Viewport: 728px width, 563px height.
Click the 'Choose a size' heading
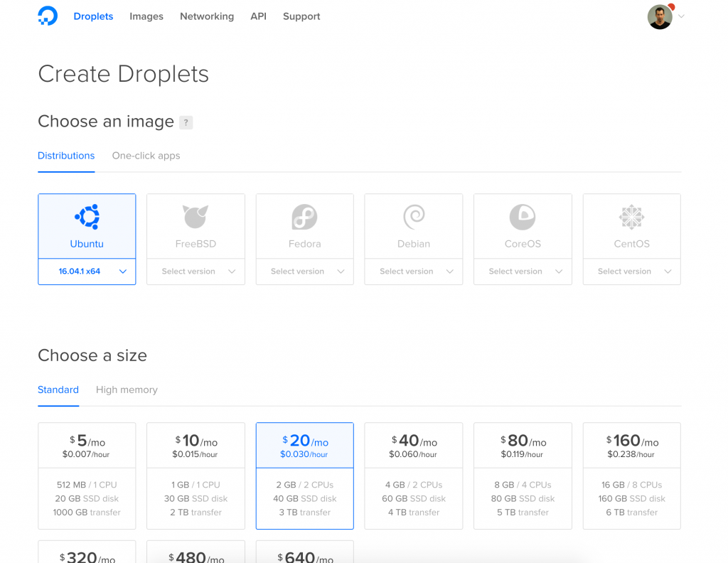click(92, 355)
